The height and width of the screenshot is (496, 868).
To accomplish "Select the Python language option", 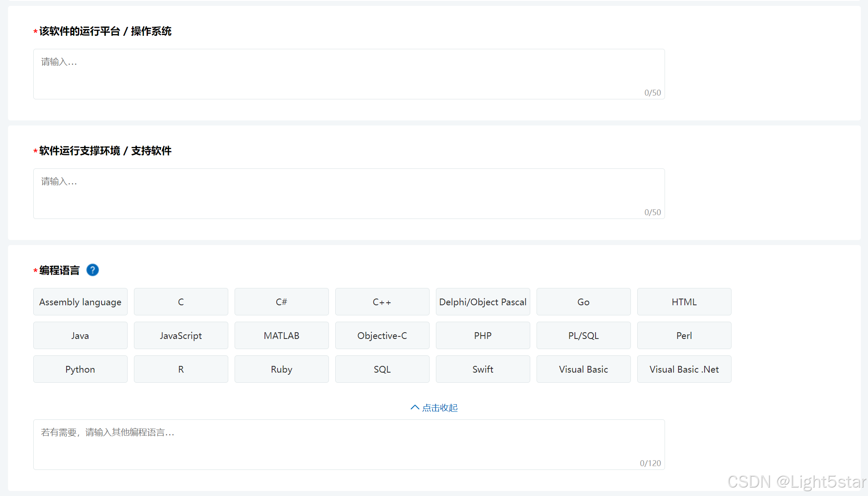I will pos(80,369).
